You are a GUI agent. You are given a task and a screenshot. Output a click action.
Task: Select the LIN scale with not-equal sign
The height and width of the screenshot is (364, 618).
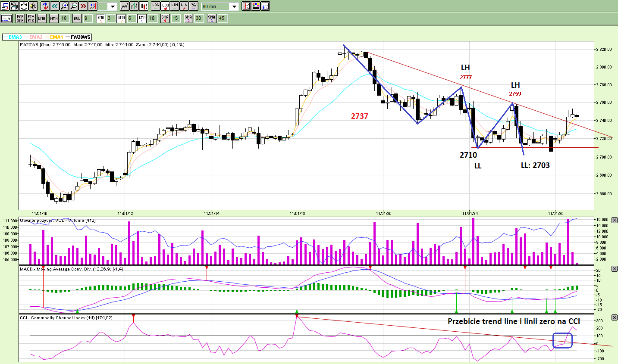click(x=184, y=6)
